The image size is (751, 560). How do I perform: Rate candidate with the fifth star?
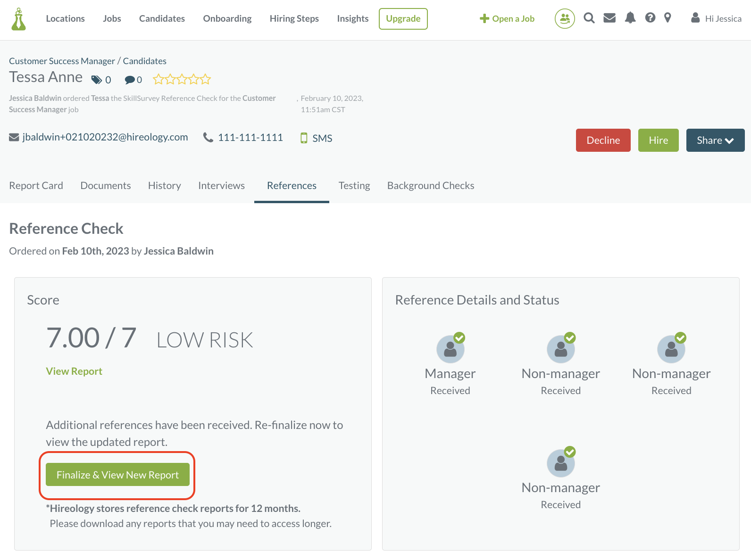[x=205, y=79]
